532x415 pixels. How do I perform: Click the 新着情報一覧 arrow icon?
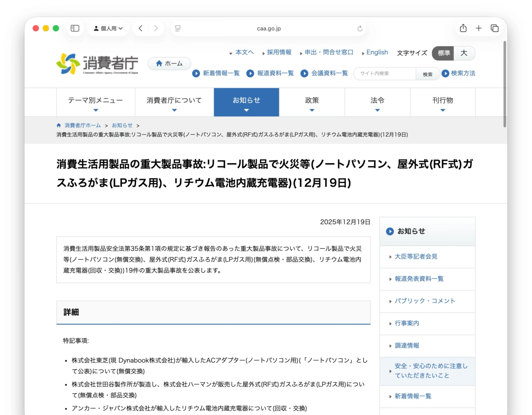click(x=196, y=74)
